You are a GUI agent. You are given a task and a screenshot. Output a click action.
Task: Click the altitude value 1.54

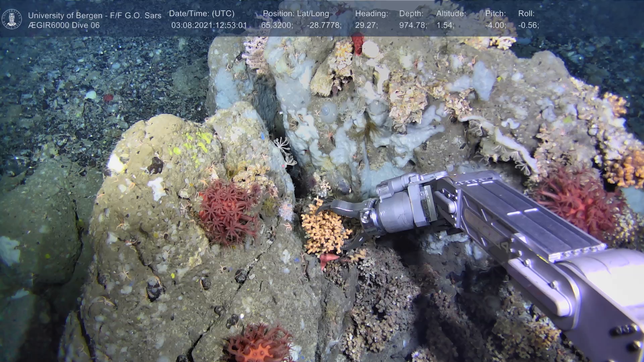coord(445,25)
